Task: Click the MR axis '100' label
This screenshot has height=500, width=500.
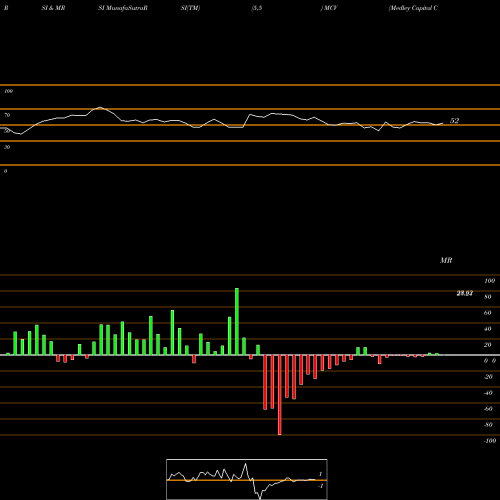Action: pos(489,281)
